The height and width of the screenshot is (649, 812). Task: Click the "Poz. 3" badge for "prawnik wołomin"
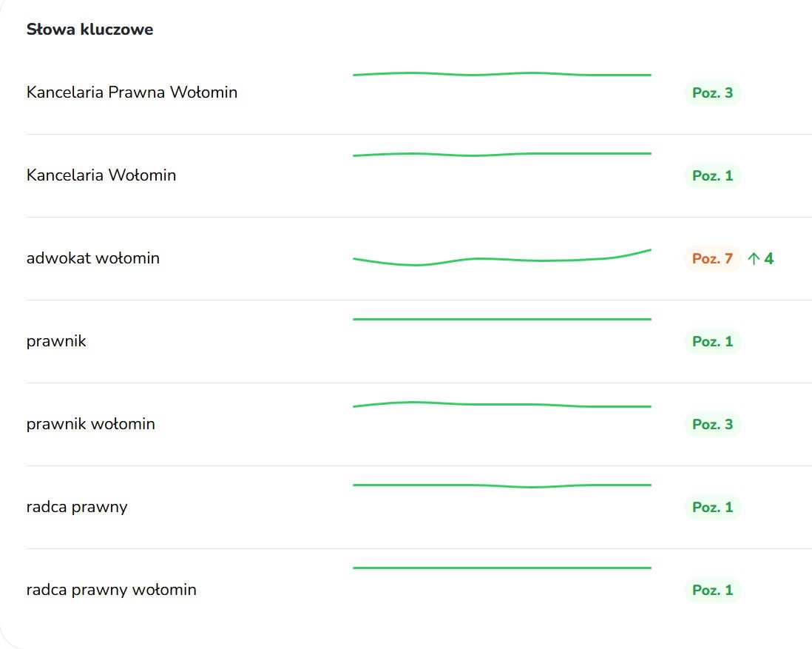(712, 425)
